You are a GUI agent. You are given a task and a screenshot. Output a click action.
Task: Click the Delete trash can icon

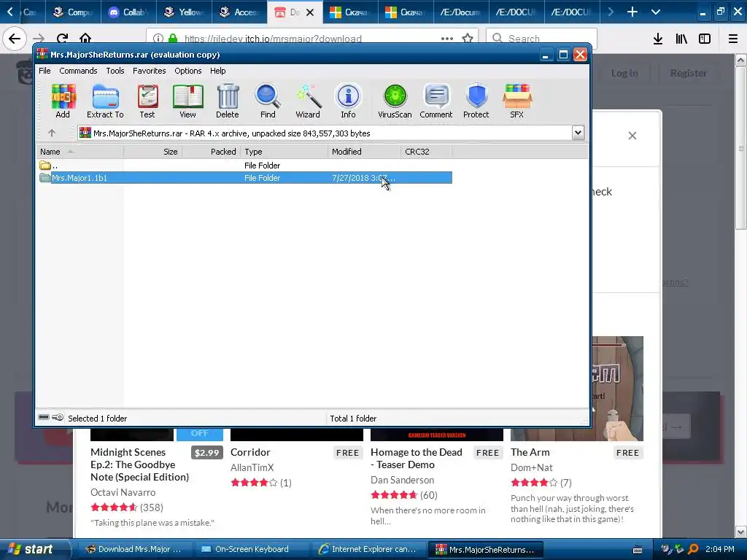point(228,101)
